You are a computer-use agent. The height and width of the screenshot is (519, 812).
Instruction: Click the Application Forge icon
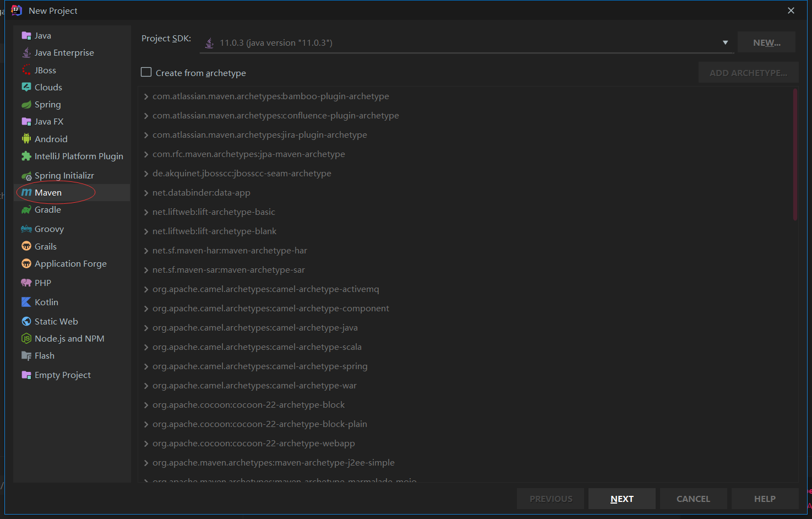click(26, 264)
